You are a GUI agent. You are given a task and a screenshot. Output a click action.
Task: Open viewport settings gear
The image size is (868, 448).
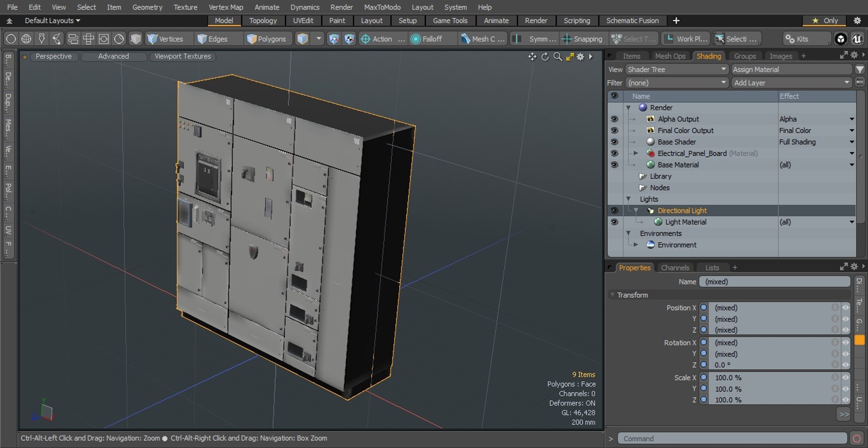[580, 57]
